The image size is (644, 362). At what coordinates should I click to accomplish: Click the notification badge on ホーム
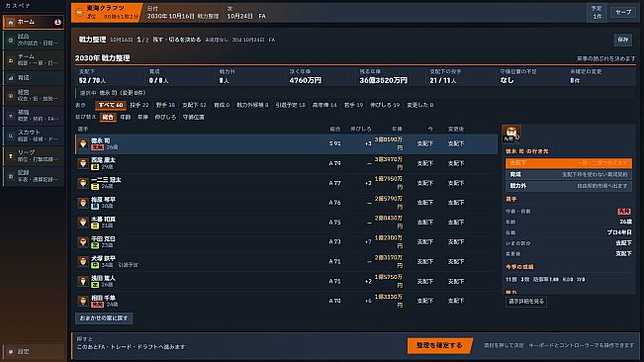[57, 22]
